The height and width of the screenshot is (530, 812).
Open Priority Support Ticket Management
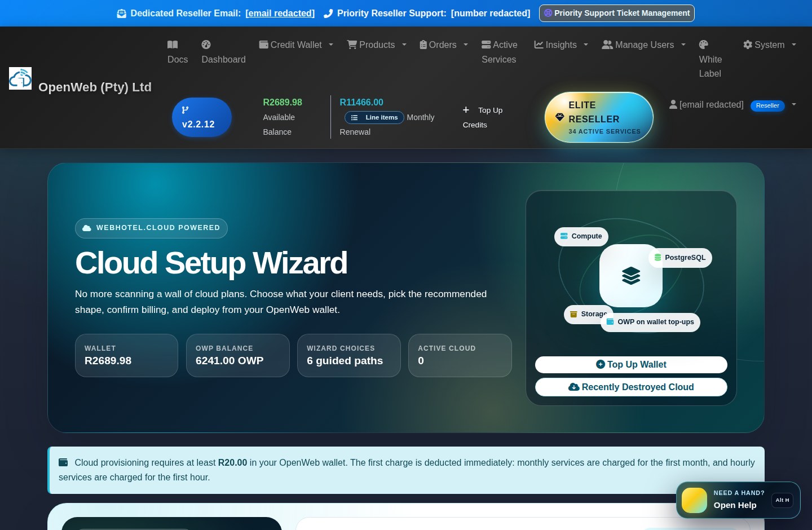click(617, 13)
